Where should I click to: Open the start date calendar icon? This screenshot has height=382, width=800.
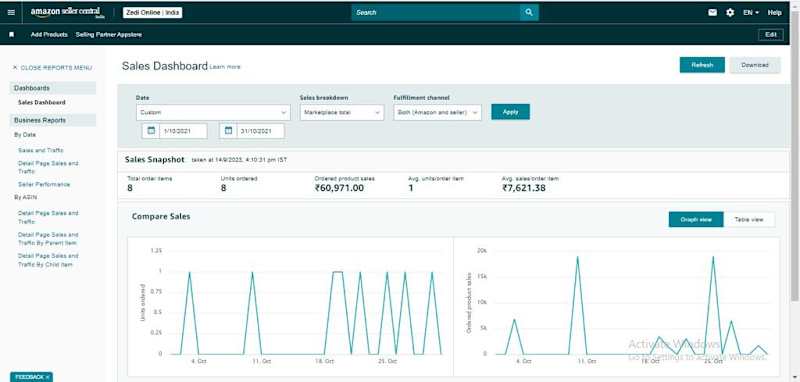[151, 131]
